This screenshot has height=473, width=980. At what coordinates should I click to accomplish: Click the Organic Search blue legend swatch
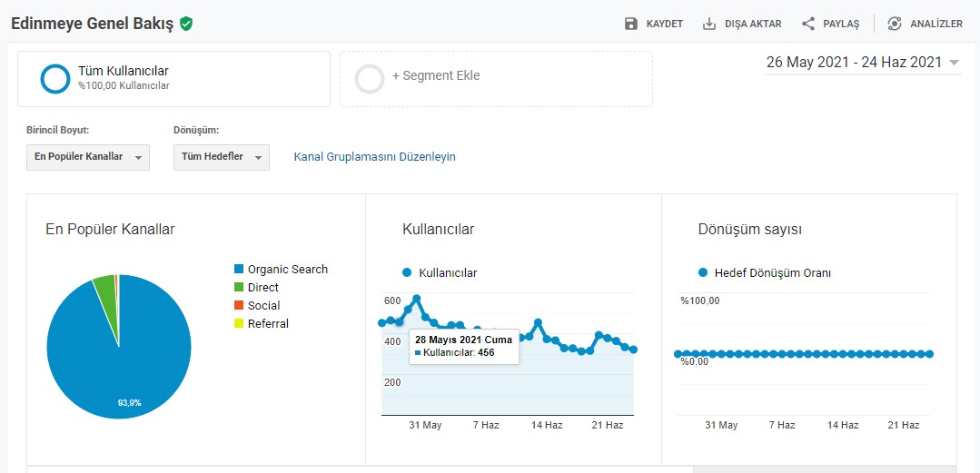pyautogui.click(x=239, y=270)
